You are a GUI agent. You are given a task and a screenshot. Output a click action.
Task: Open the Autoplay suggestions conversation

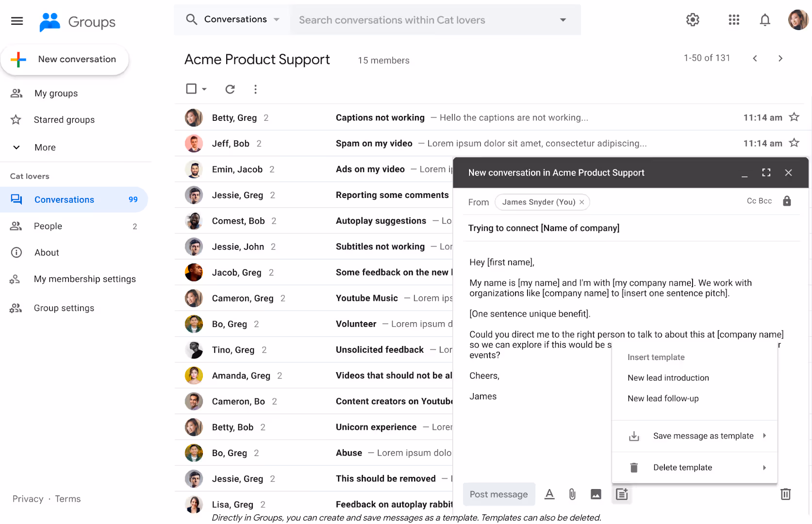click(x=314, y=221)
